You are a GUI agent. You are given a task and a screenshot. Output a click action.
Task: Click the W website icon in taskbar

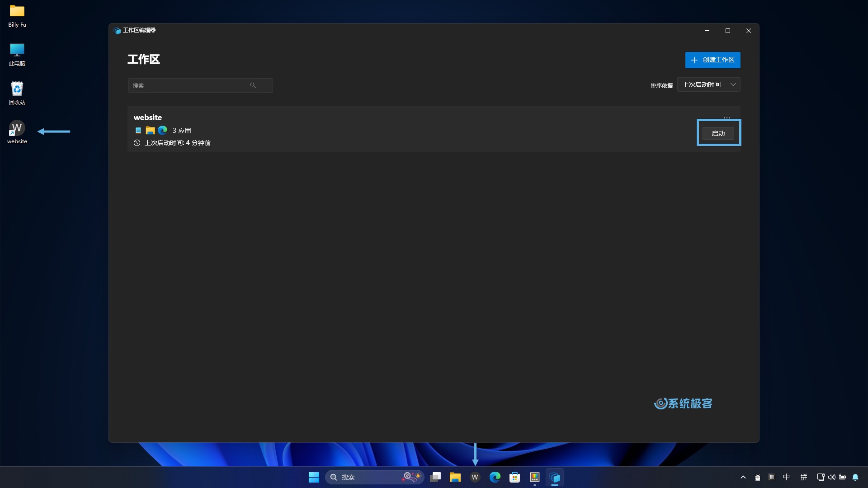(475, 477)
